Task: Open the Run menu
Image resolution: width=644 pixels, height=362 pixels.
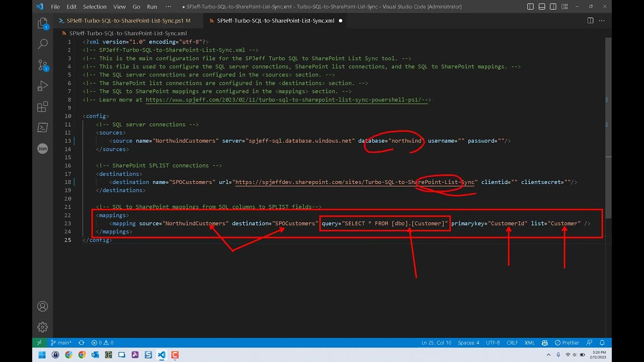Action: coord(151,7)
